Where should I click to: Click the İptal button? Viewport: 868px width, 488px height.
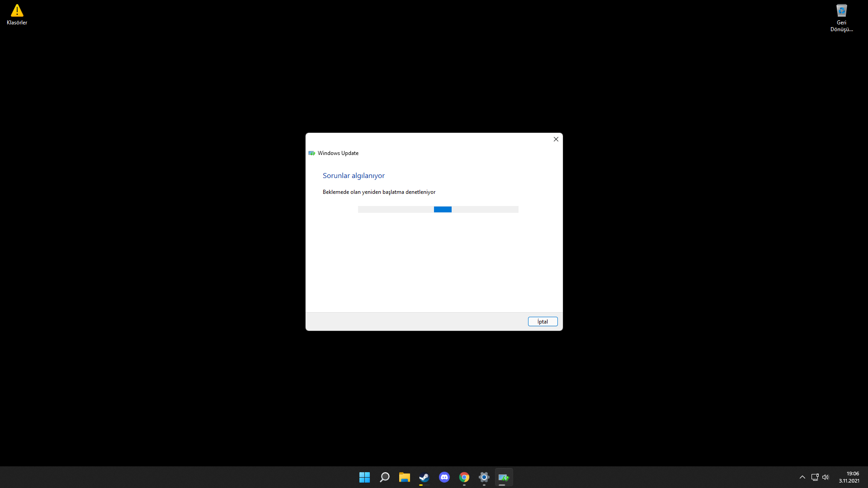point(542,321)
